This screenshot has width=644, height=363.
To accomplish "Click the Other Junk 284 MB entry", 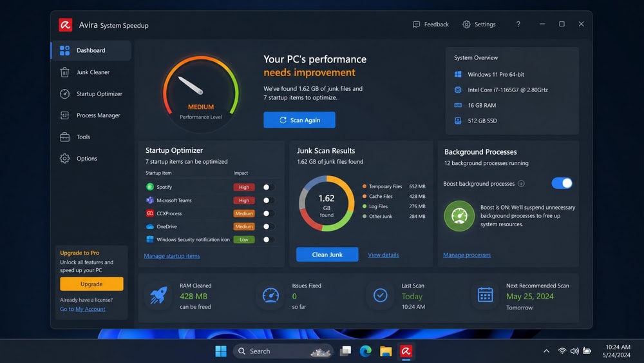I will 394,216.
